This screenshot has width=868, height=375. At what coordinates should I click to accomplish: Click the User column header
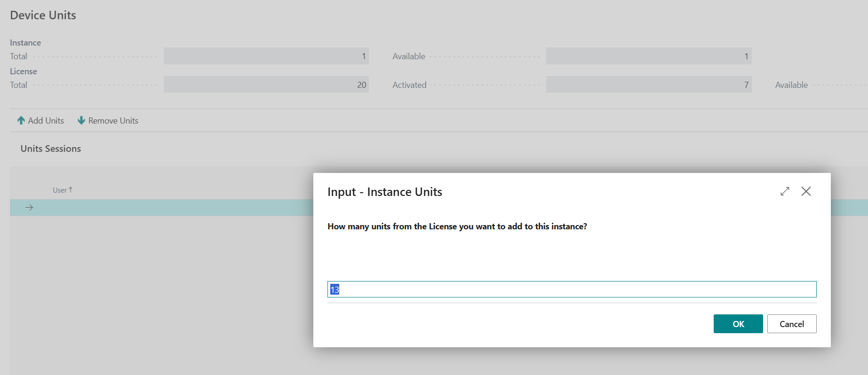pos(60,190)
